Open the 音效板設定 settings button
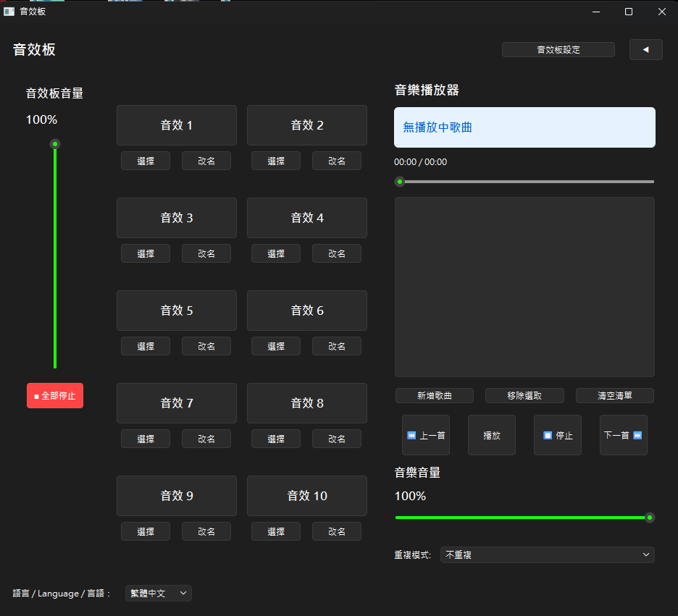Screen dimensions: 678x616 pos(558,50)
